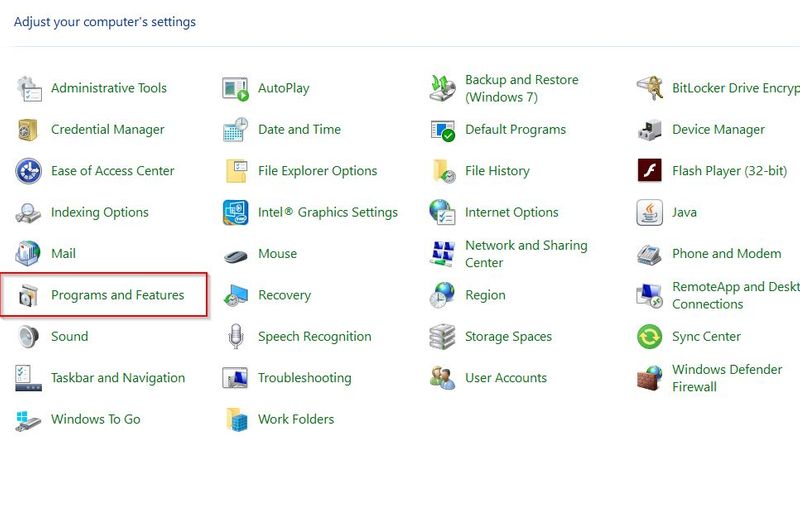Open the Internet Options globe icon
The height and width of the screenshot is (515, 800).
tap(443, 212)
